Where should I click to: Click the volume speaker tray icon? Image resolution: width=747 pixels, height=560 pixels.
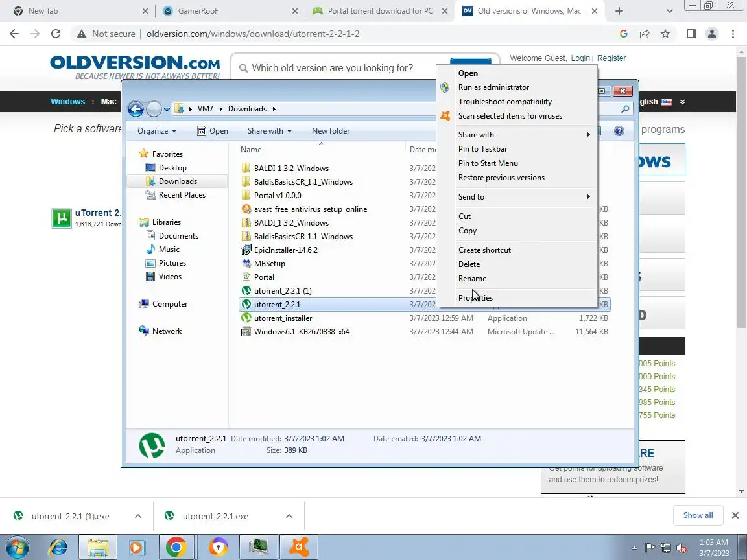682,548
